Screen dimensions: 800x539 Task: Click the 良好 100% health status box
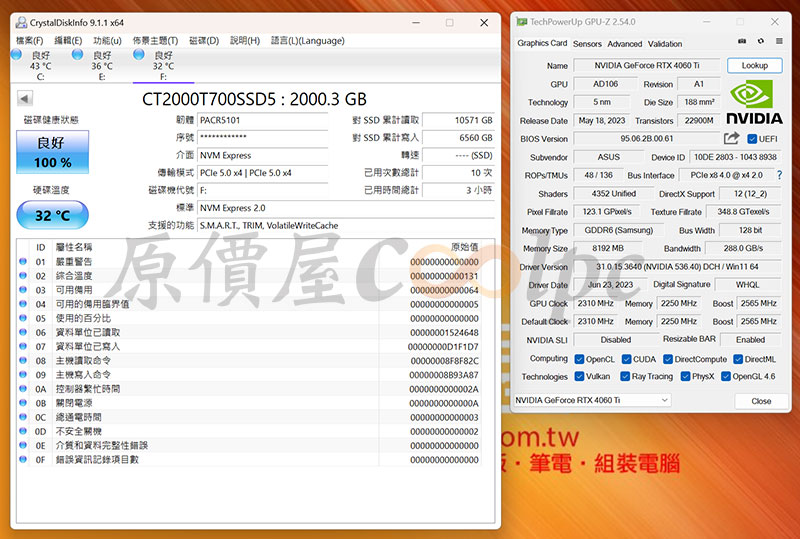52,152
